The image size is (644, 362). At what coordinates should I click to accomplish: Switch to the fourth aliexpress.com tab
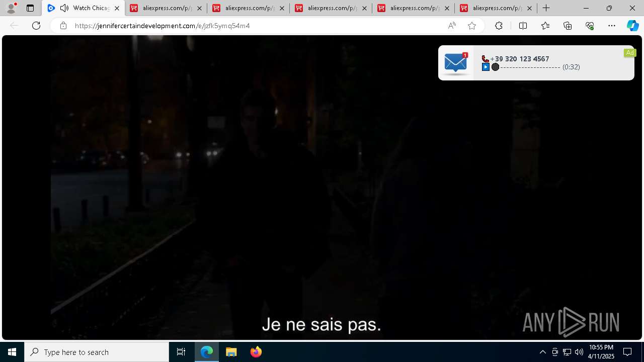(x=414, y=8)
